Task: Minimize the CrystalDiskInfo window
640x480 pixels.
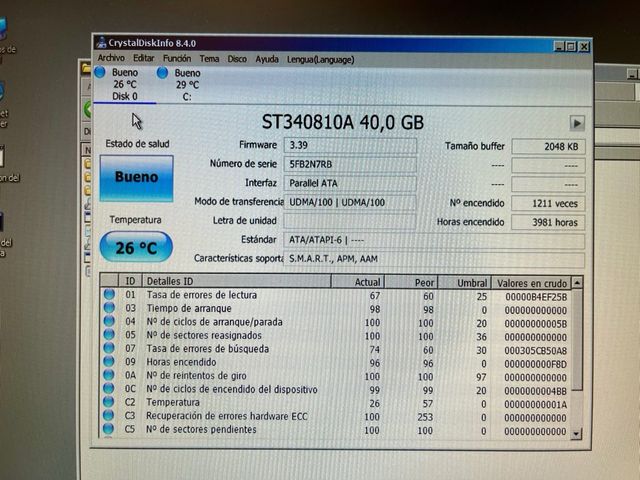Action: (x=559, y=46)
